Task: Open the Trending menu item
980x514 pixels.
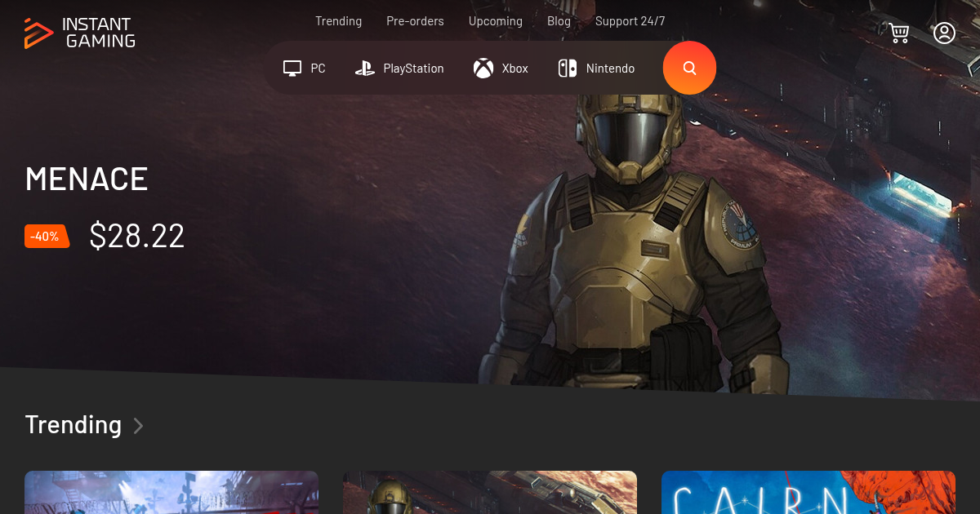Action: [338, 20]
